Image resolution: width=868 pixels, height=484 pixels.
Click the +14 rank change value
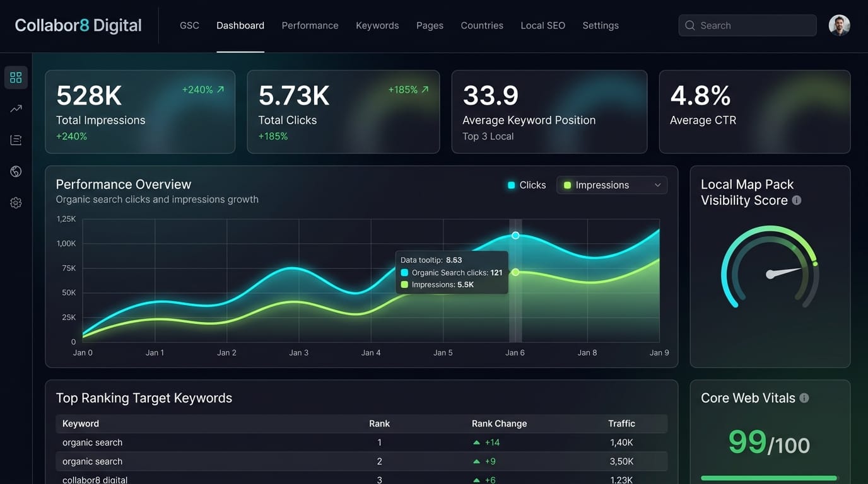(x=492, y=442)
